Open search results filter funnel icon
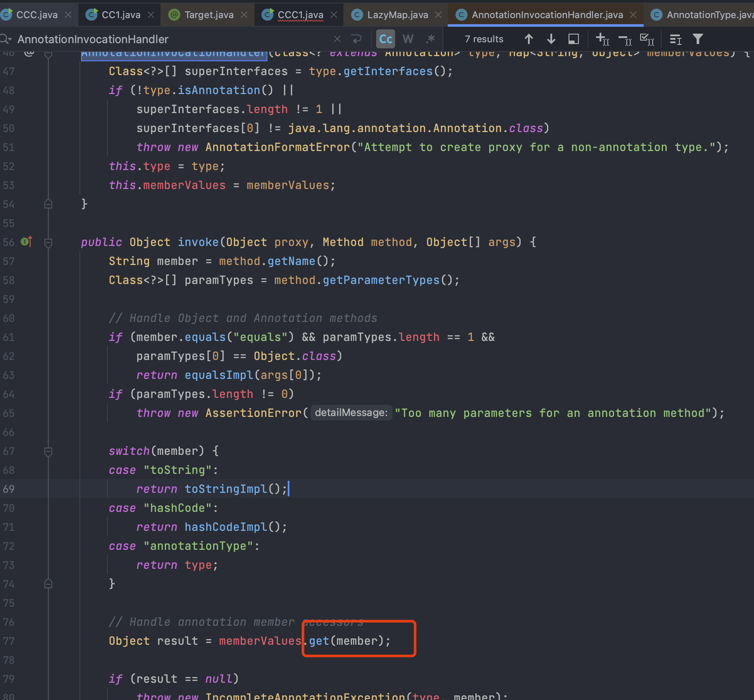 point(697,39)
